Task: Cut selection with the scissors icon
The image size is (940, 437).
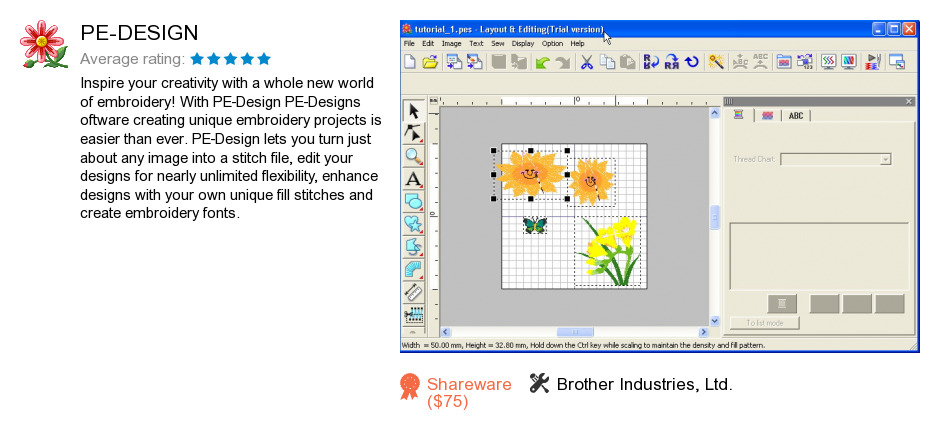Action: (587, 62)
